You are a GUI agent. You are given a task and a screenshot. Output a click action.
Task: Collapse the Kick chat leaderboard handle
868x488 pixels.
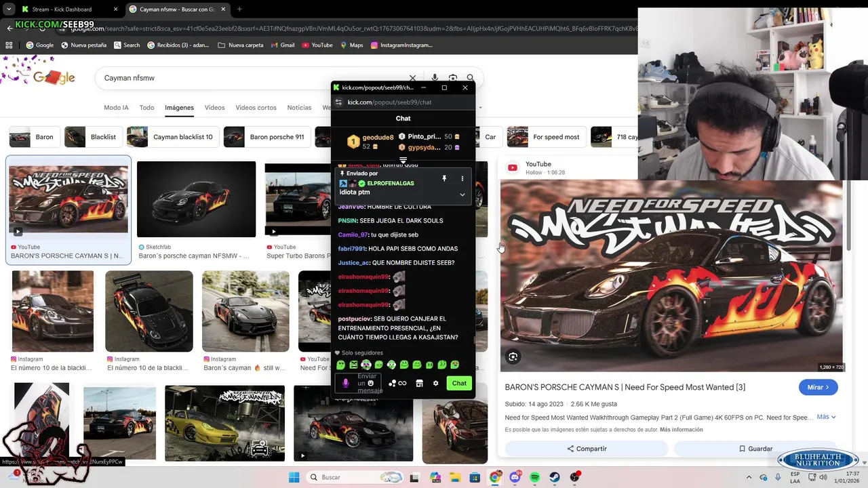[x=403, y=161]
